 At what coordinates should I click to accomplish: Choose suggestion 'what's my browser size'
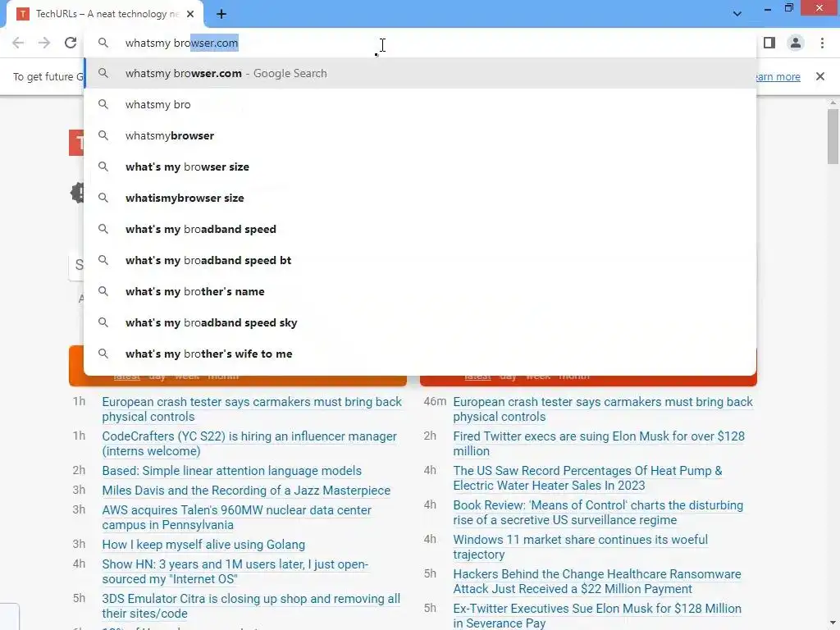click(x=421, y=167)
